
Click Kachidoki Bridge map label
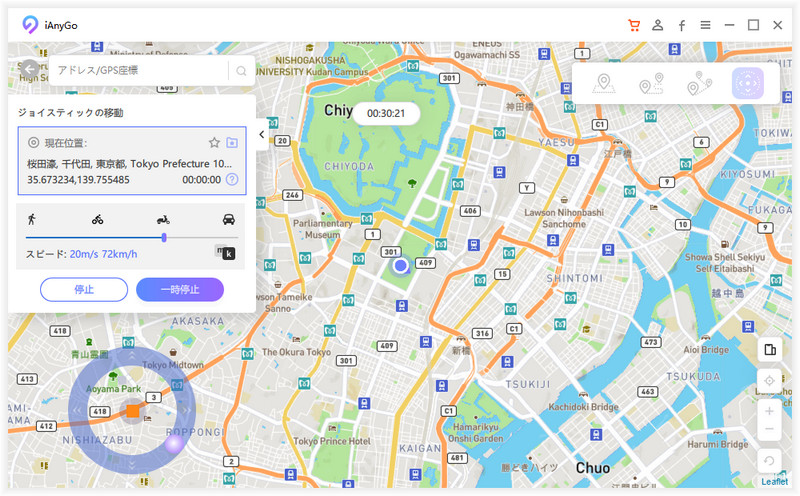pos(583,407)
